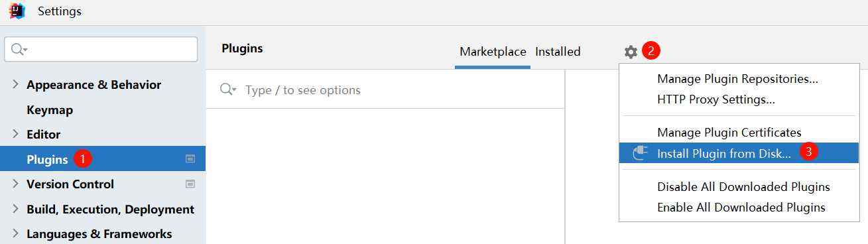The image size is (868, 244).
Task: Select Manage Plugin Certificates
Action: 729,133
